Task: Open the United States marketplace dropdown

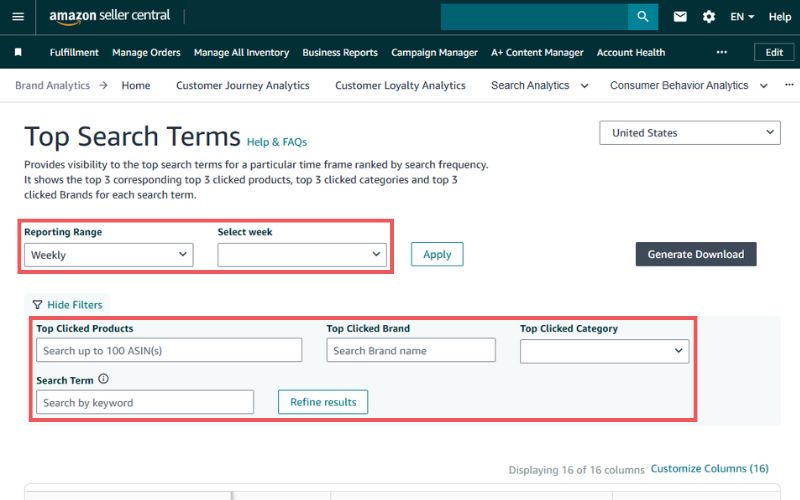Action: [690, 133]
